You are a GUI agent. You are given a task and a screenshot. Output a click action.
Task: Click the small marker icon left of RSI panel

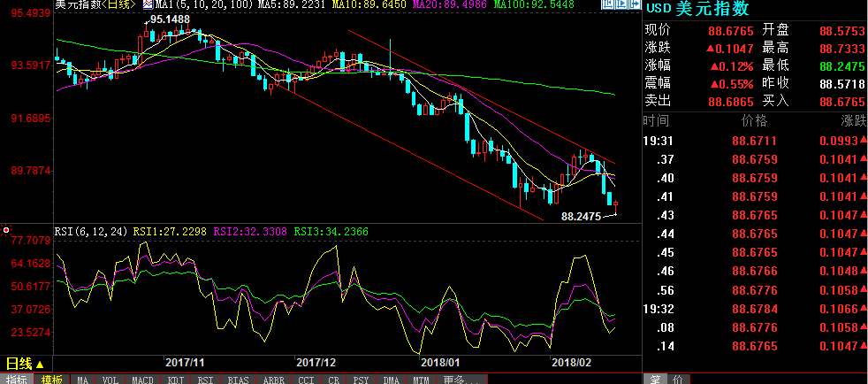(6, 231)
